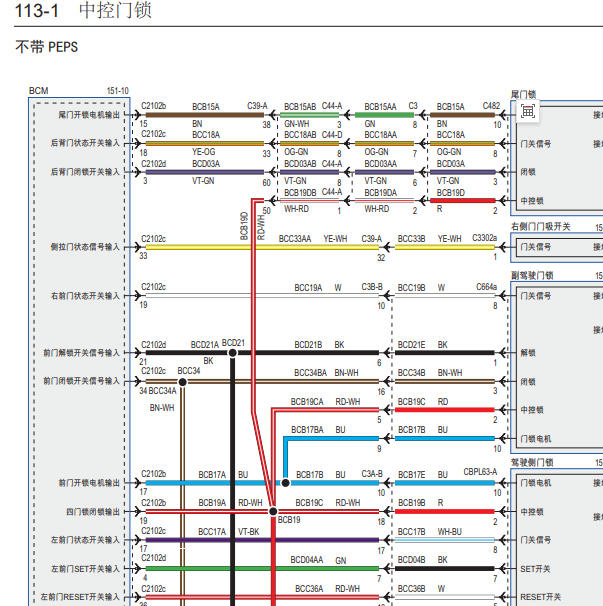Screen dimensions: 603x606
Task: Click the 驾驶侧门锁 component heading
Action: point(532,462)
